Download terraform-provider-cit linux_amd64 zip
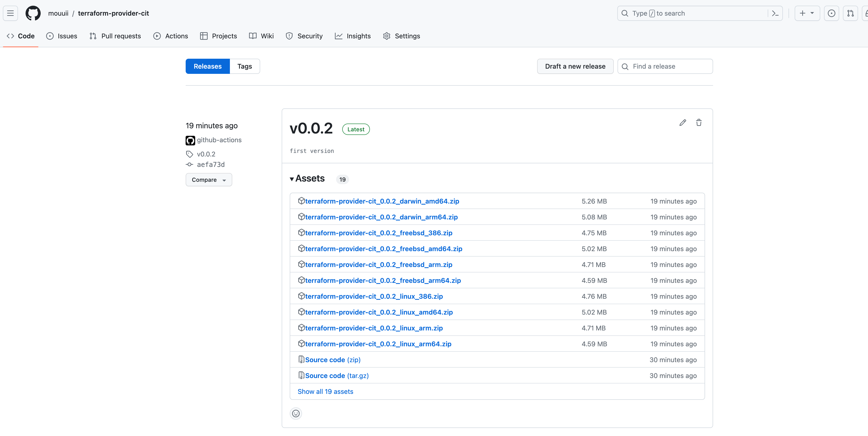 tap(379, 312)
